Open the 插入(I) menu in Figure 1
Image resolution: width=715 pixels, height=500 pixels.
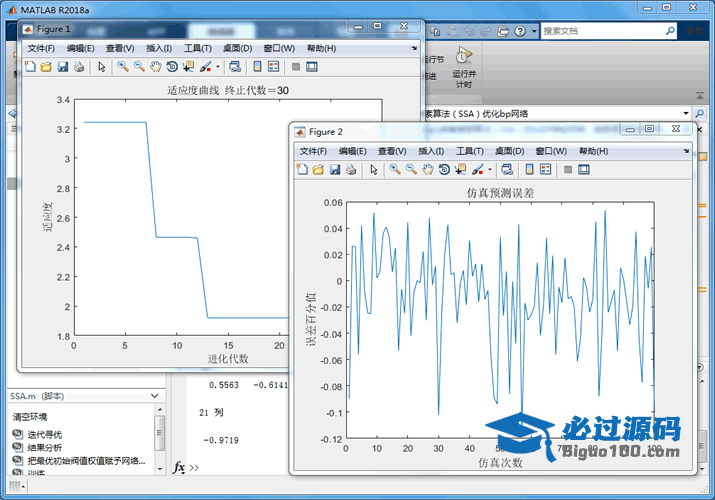point(159,48)
